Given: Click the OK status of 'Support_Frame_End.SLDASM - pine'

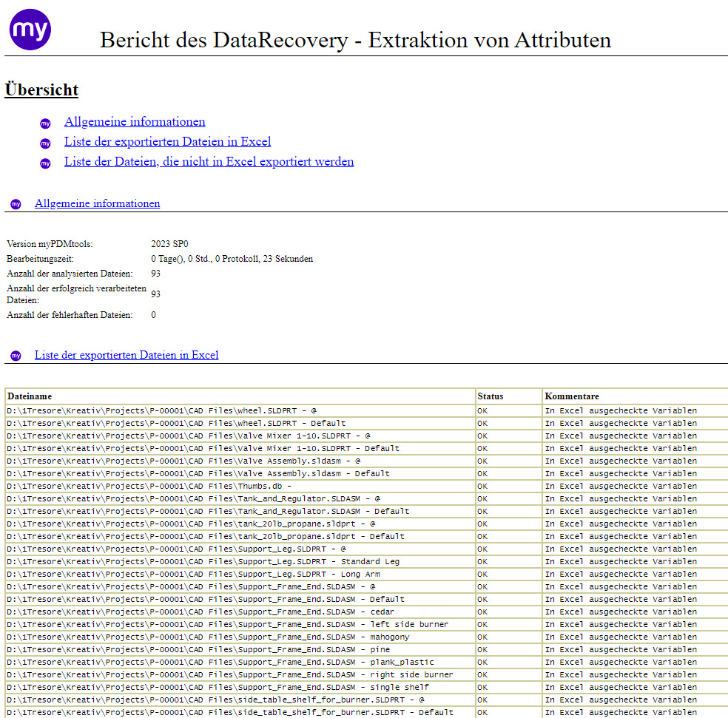Looking at the screenshot, I should (482, 649).
